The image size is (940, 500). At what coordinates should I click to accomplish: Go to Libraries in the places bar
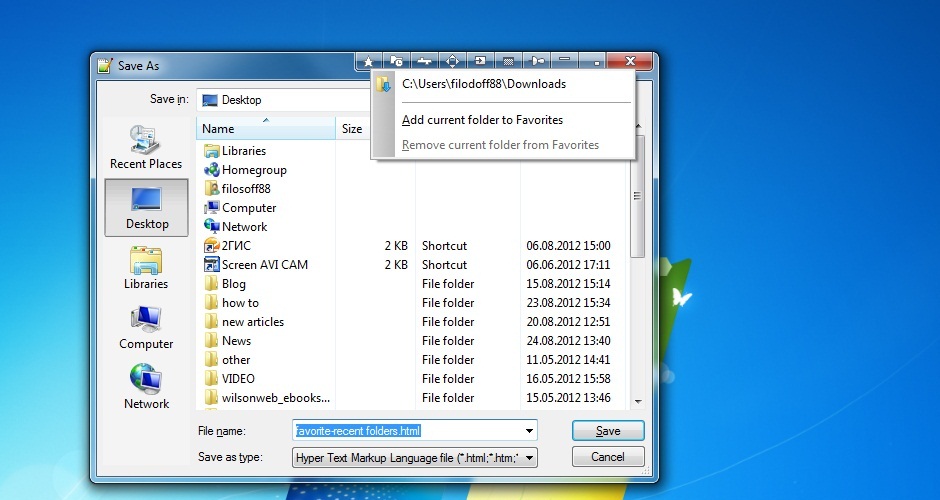[146, 269]
